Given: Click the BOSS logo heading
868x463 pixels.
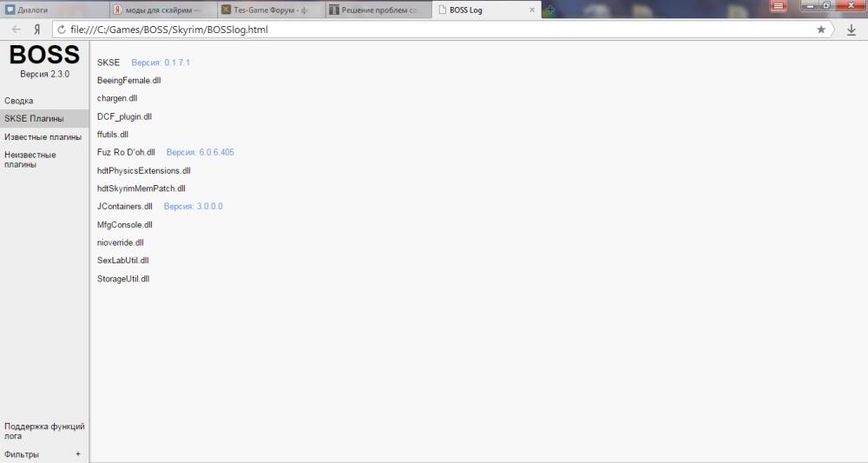Looking at the screenshot, I should click(44, 54).
